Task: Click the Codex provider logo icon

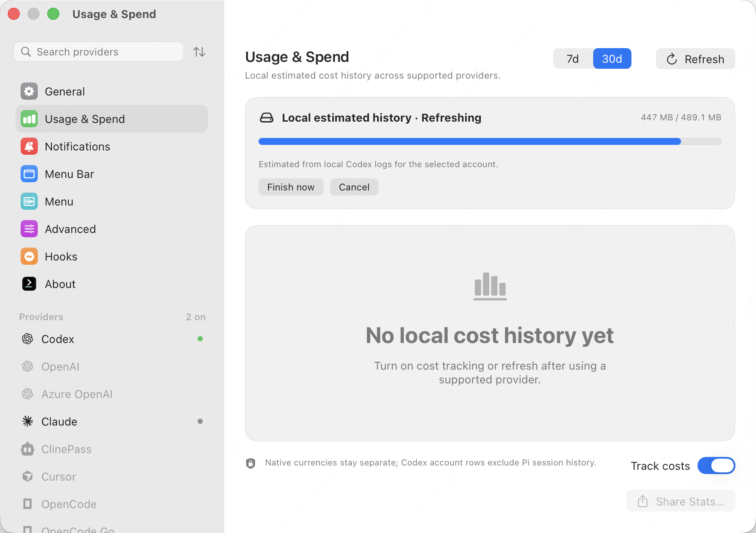Action: coord(27,339)
